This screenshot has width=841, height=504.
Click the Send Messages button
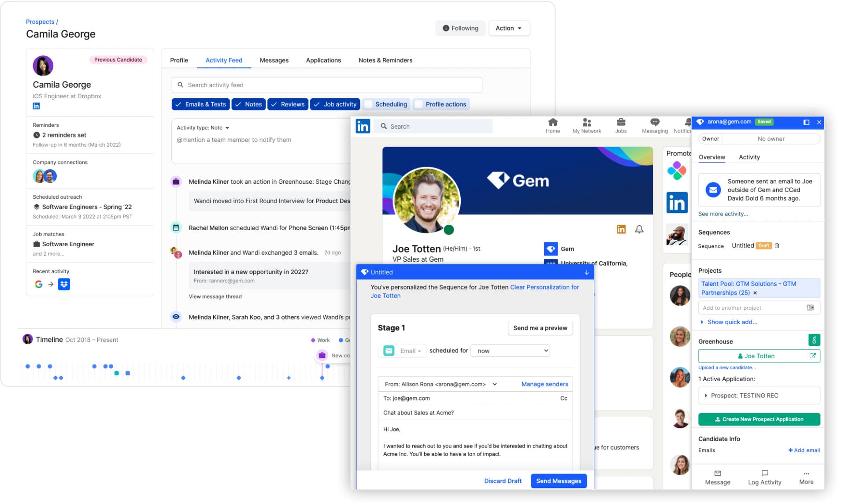tap(558, 481)
